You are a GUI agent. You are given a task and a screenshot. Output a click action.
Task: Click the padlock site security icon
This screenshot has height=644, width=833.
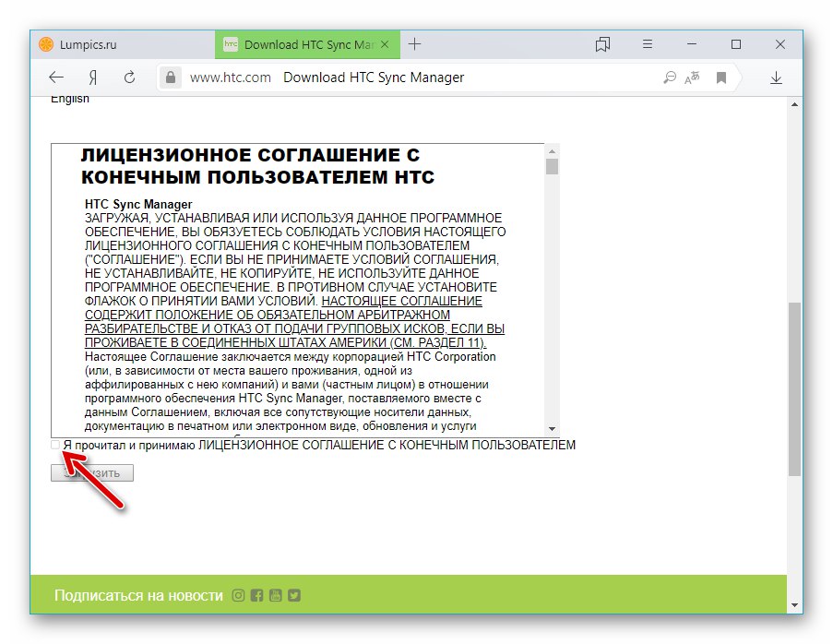point(171,78)
